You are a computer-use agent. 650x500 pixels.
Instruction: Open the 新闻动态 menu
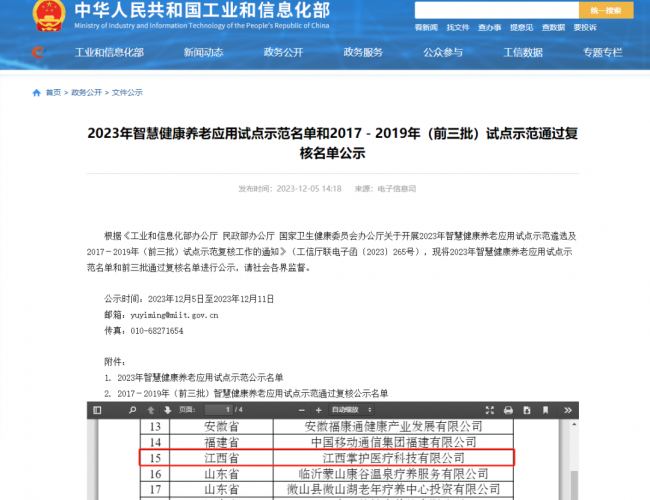click(204, 52)
